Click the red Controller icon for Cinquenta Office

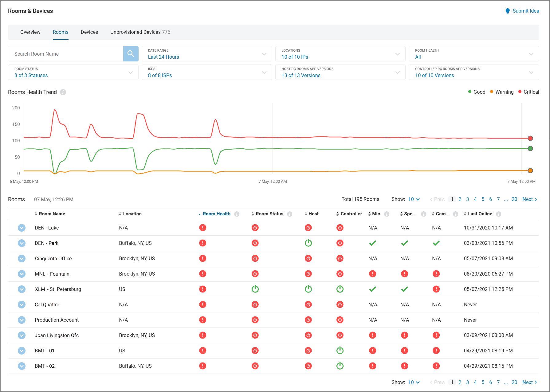[x=340, y=258]
